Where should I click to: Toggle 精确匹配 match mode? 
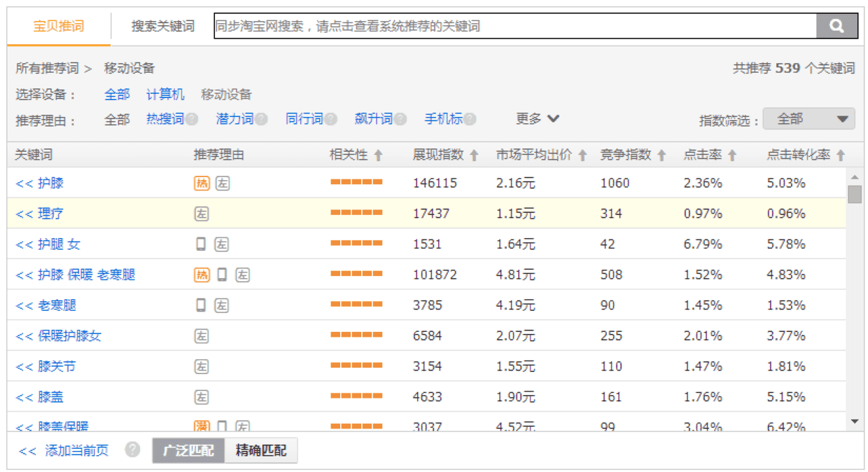point(261,450)
